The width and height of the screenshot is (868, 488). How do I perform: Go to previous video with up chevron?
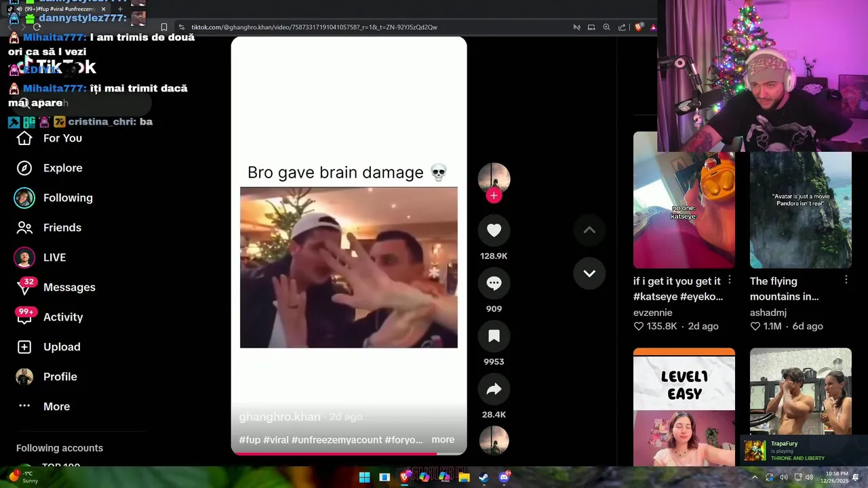coord(589,230)
